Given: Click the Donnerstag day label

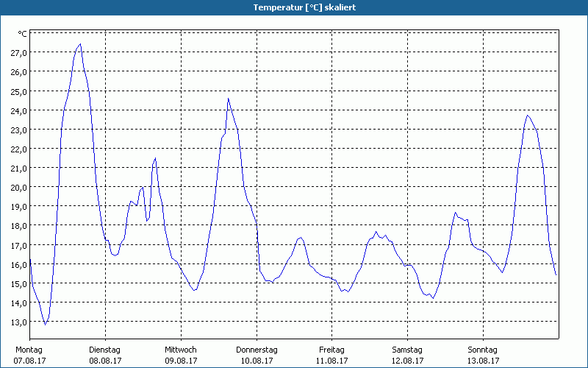Looking at the screenshot, I should tap(257, 350).
